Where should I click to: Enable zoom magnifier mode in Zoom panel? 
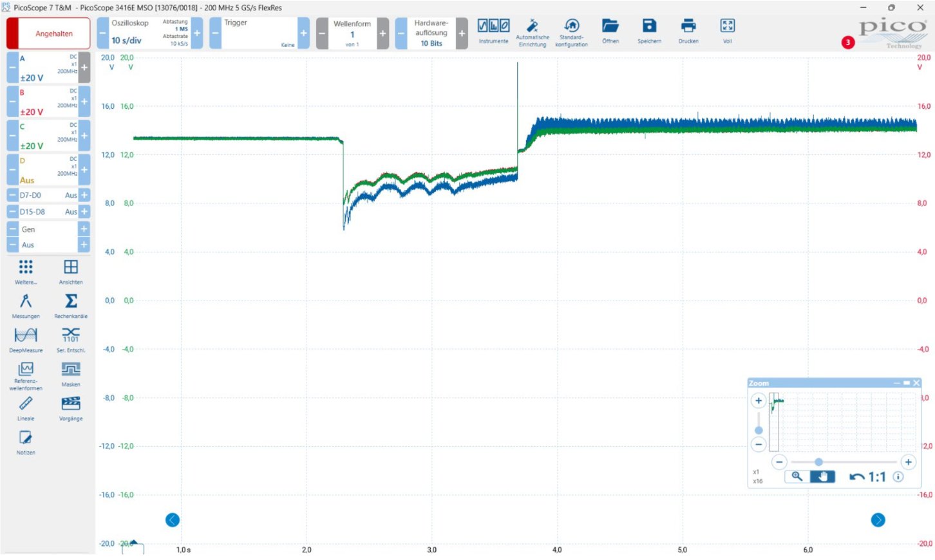[x=797, y=476]
